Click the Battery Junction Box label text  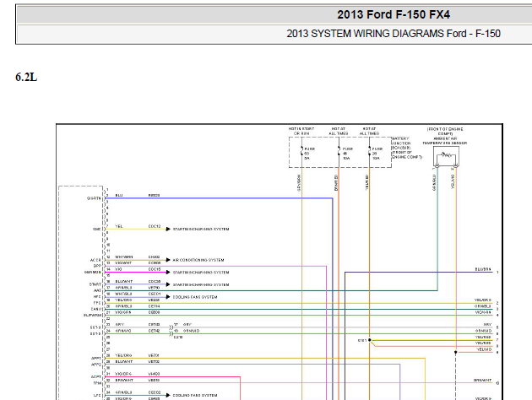[407, 148]
